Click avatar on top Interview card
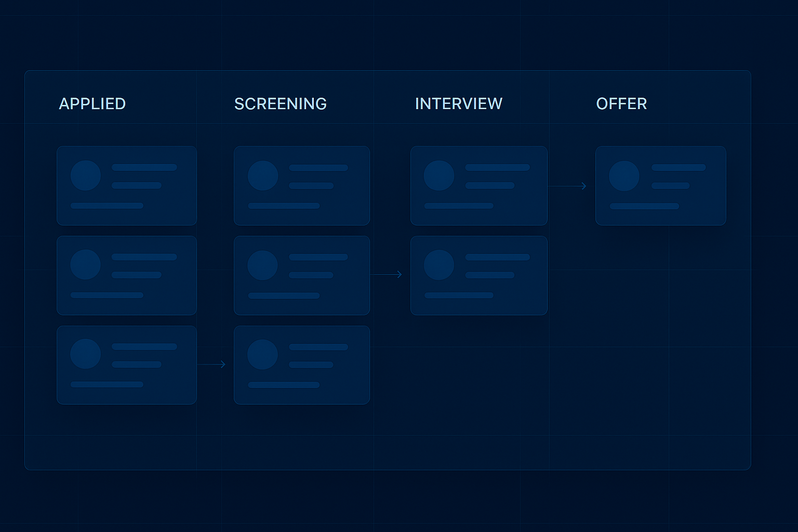Screen dimensions: 798x532 (x=439, y=176)
